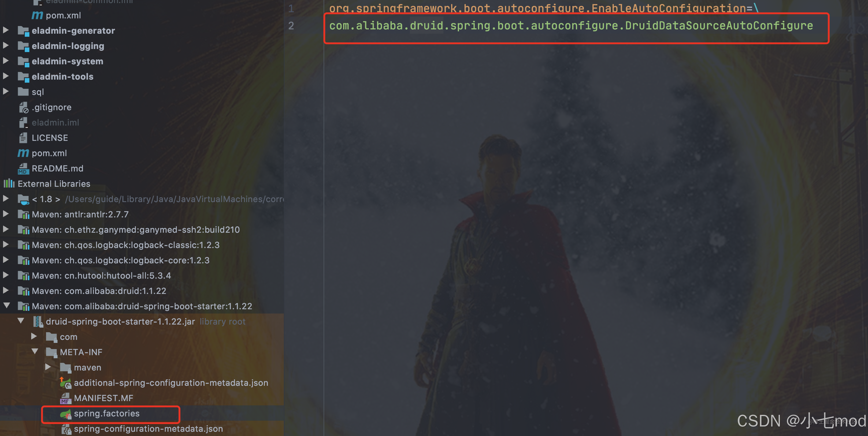
Task: Collapse the druid-spring-boot-starter-1.1.22.jar node
Action: pyautogui.click(x=21, y=321)
